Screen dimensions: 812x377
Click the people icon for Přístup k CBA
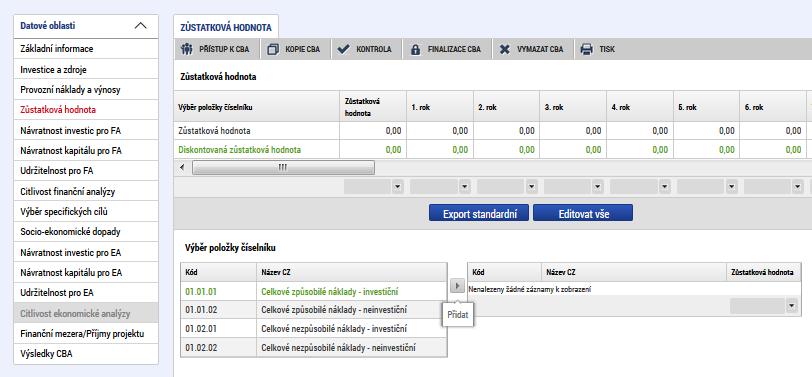pos(186,50)
